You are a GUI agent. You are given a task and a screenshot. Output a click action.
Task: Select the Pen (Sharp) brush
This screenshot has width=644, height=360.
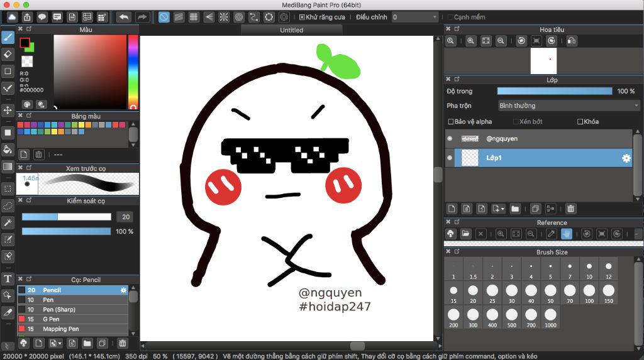pyautogui.click(x=72, y=310)
